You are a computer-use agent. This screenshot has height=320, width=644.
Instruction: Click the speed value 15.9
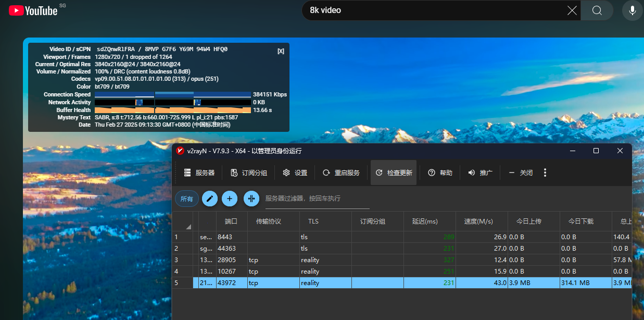[500, 271]
